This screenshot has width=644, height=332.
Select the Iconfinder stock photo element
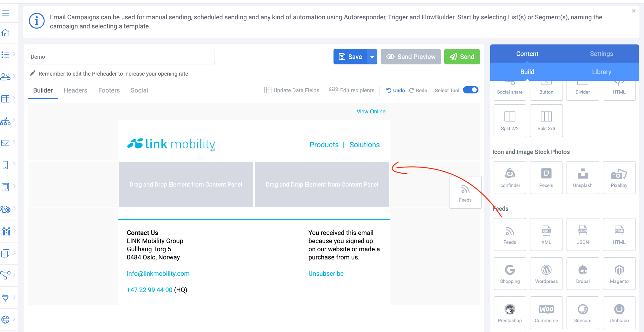click(510, 177)
